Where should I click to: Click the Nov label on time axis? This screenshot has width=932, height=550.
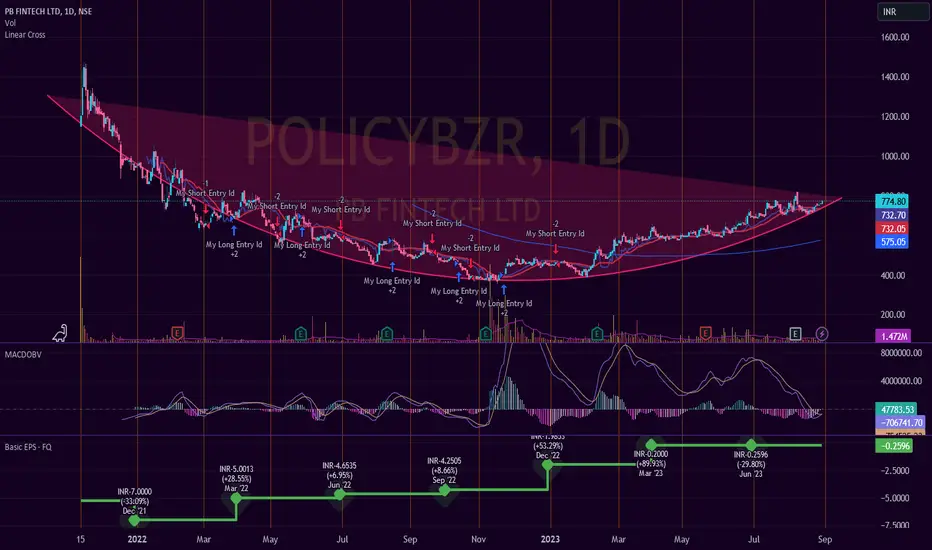click(478, 539)
